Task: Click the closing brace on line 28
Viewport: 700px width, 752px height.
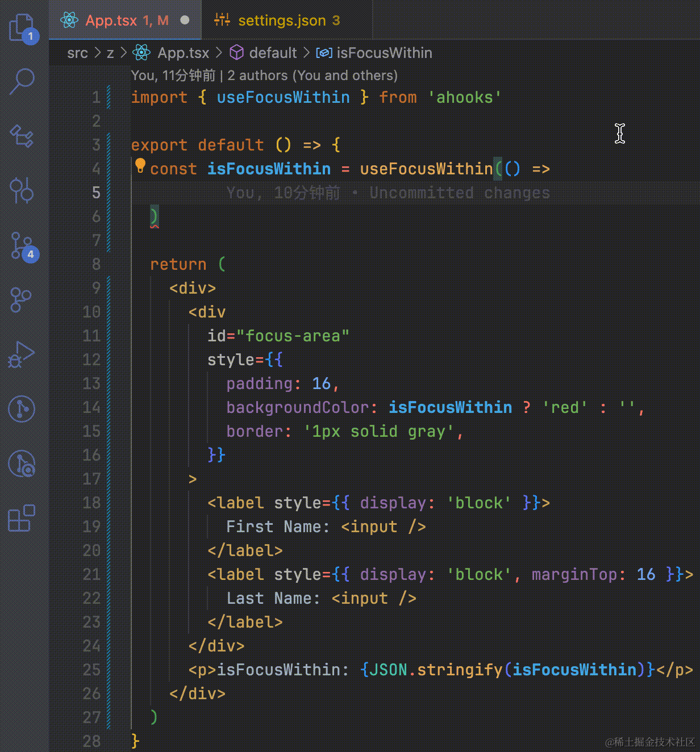Action: [135, 741]
